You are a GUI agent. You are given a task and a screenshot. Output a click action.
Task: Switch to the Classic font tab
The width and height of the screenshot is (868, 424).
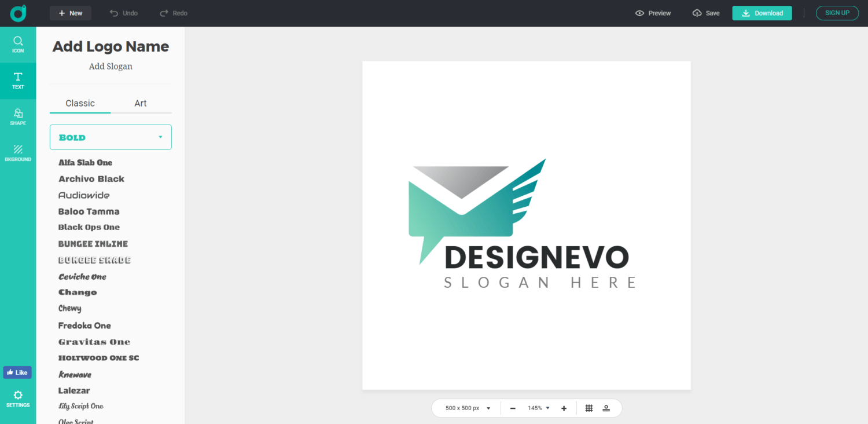pyautogui.click(x=80, y=103)
